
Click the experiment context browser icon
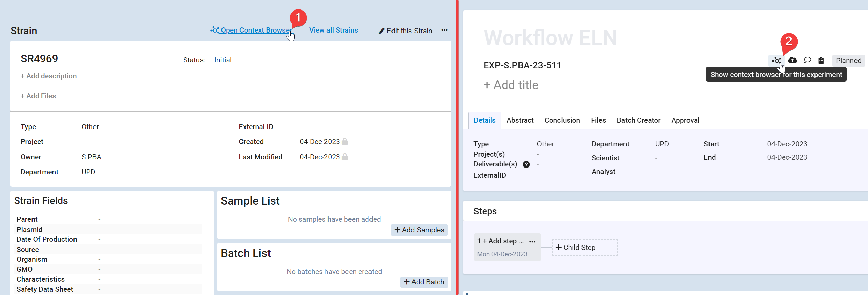[x=776, y=60]
